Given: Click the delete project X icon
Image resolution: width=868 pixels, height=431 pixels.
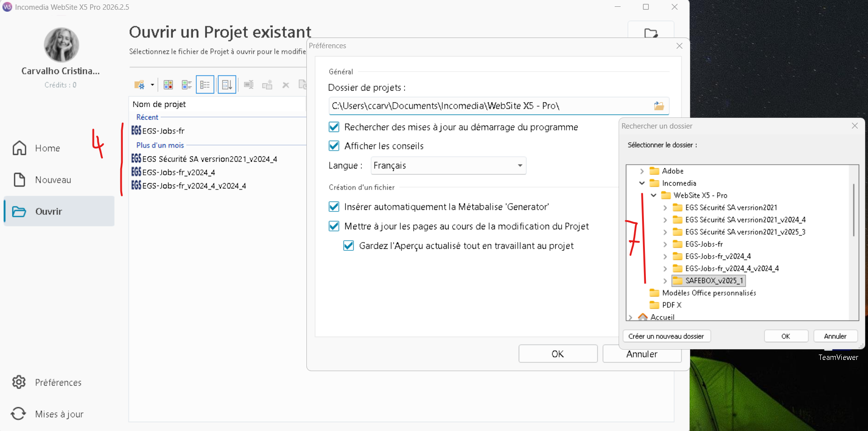Looking at the screenshot, I should (286, 85).
